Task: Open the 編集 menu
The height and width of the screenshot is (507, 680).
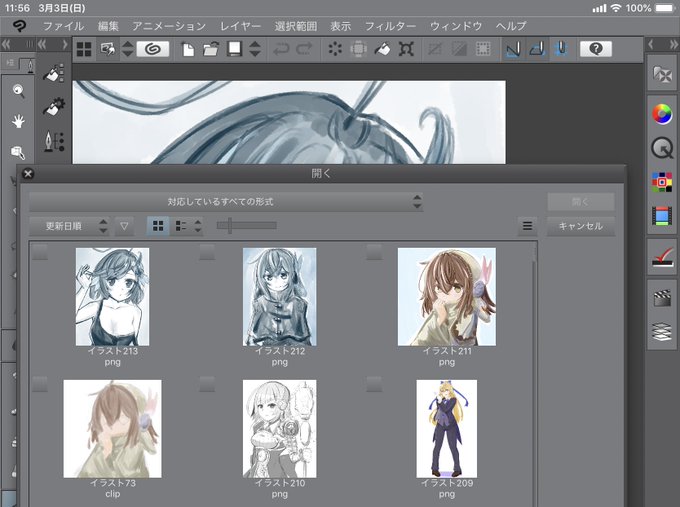Action: point(108,26)
